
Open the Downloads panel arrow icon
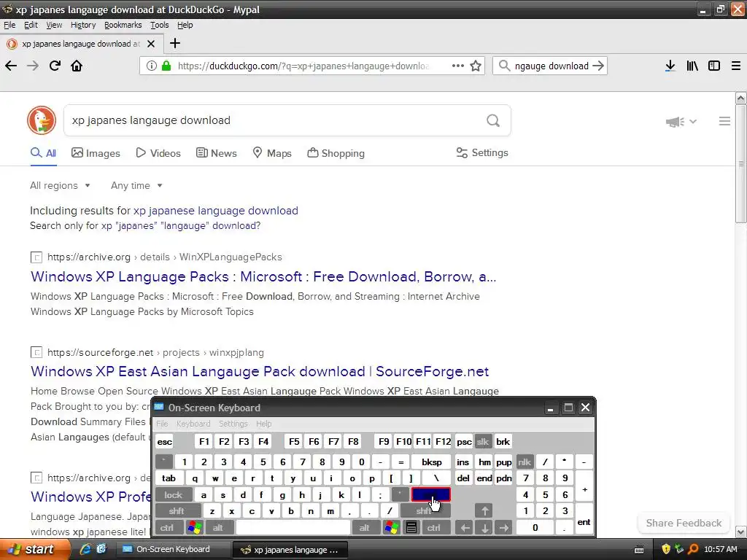point(670,66)
